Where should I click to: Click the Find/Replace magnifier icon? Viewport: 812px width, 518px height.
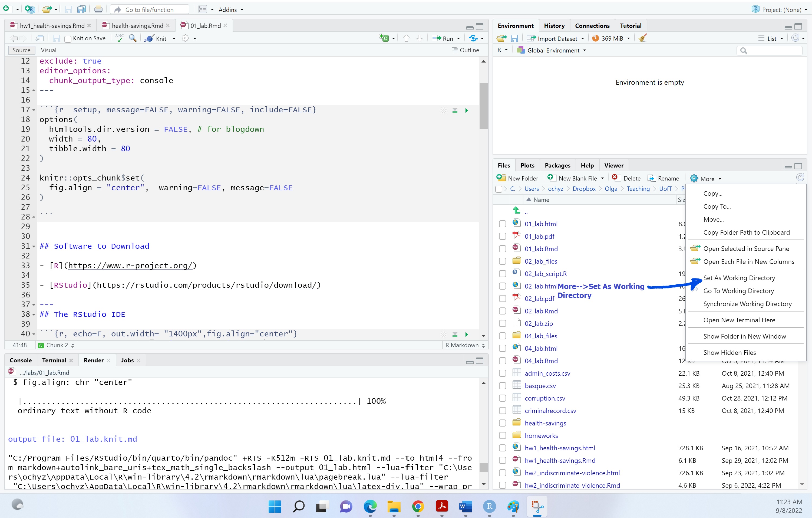(x=133, y=38)
